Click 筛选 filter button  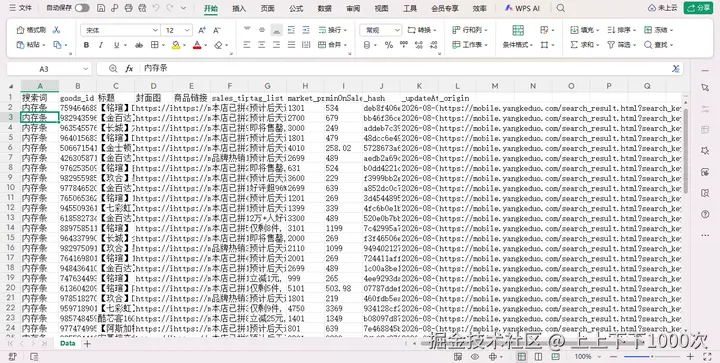[622, 45]
